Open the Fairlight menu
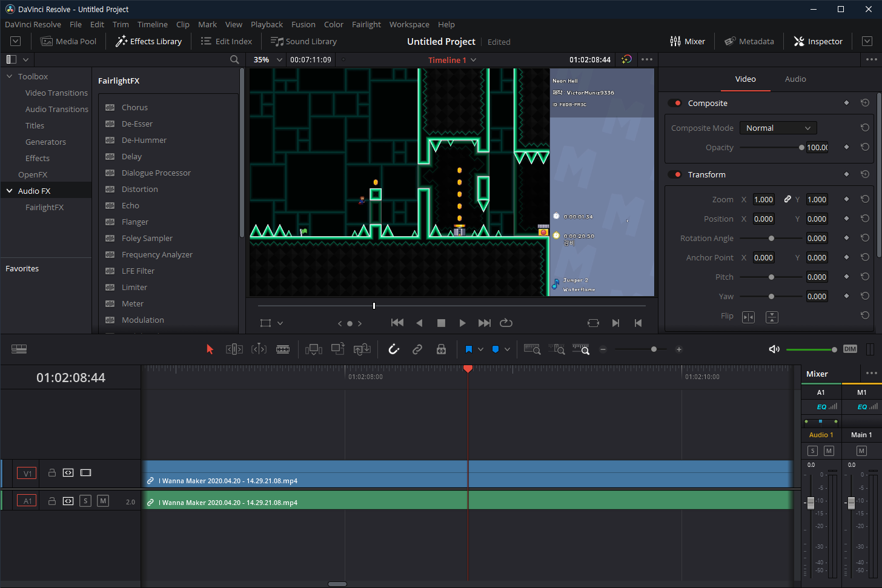 click(366, 24)
